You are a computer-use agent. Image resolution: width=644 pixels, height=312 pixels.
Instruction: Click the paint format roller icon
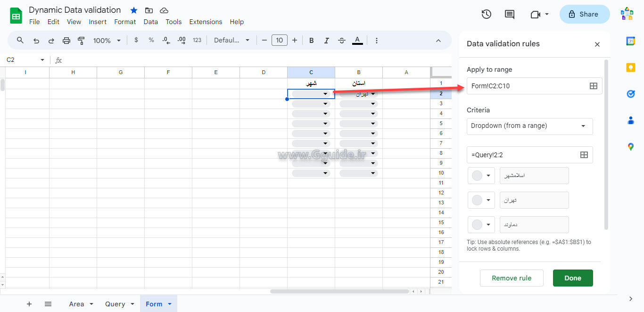(81, 41)
